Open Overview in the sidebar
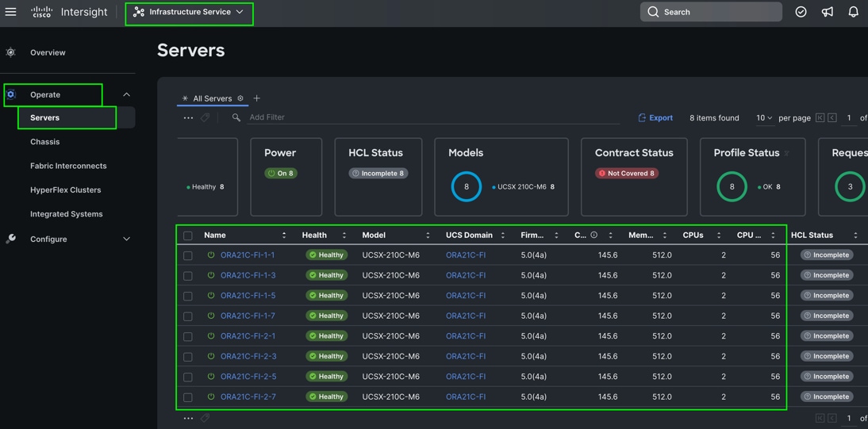Image resolution: width=868 pixels, height=429 pixels. (48, 52)
